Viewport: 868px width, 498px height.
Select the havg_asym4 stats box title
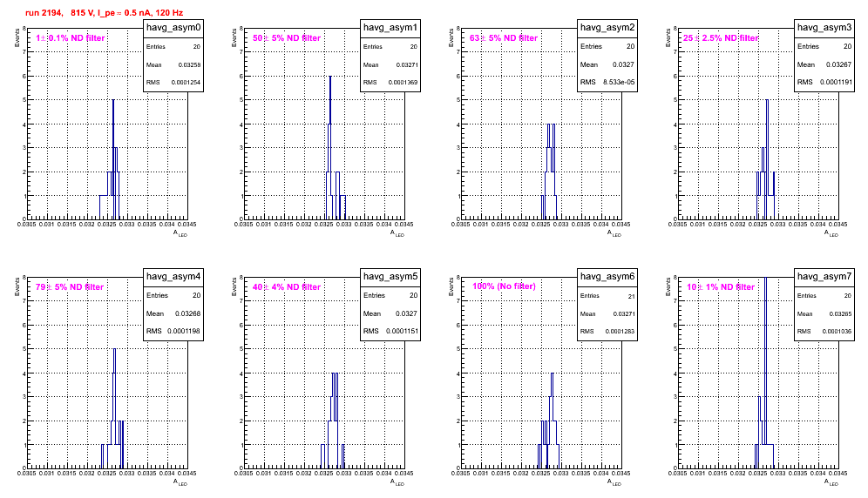point(173,277)
